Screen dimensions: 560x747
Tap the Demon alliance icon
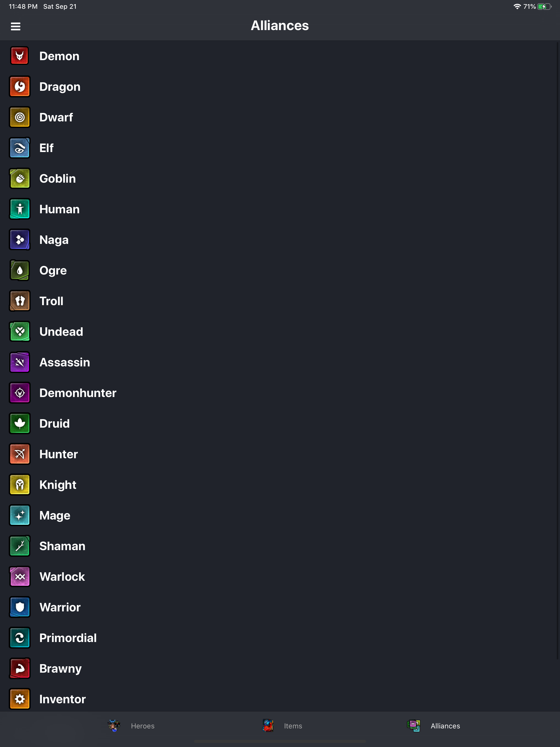coord(20,56)
